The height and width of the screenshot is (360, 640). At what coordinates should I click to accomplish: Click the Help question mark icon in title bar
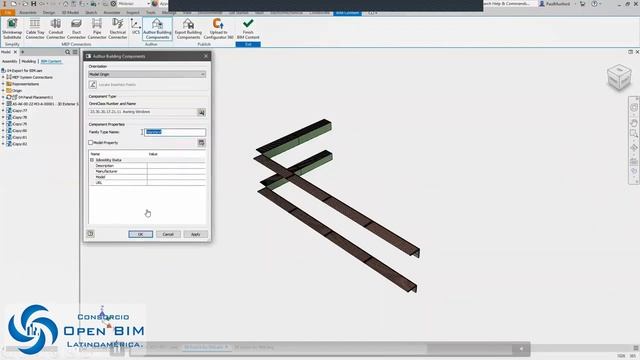point(594,4)
